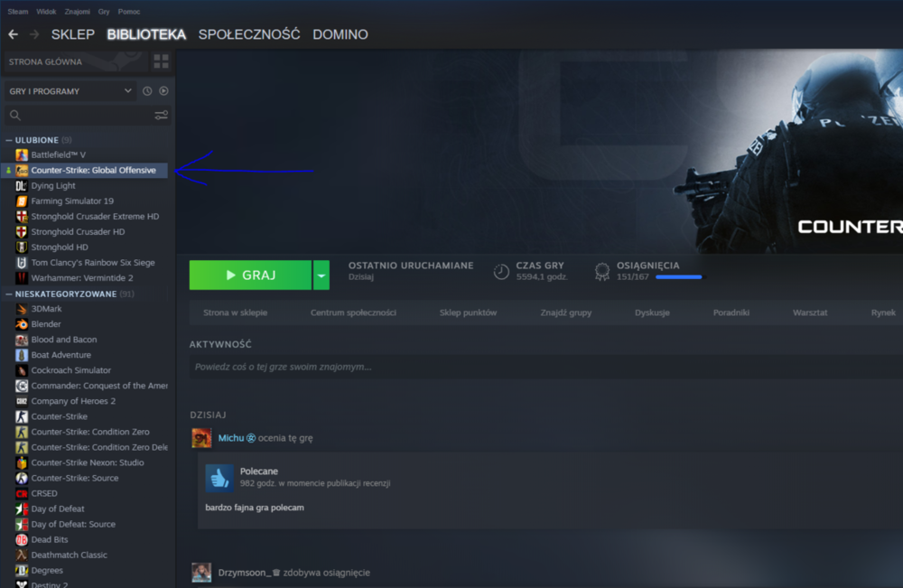Open the Pomoc menu

[129, 12]
